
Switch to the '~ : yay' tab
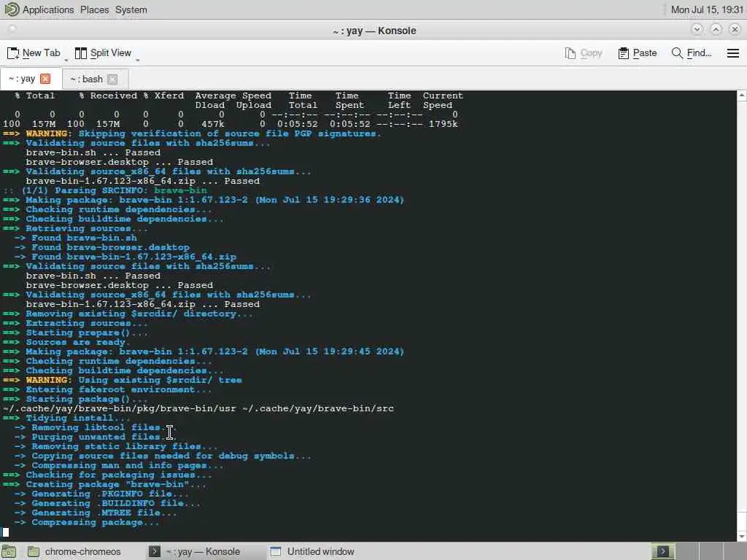[x=22, y=79]
